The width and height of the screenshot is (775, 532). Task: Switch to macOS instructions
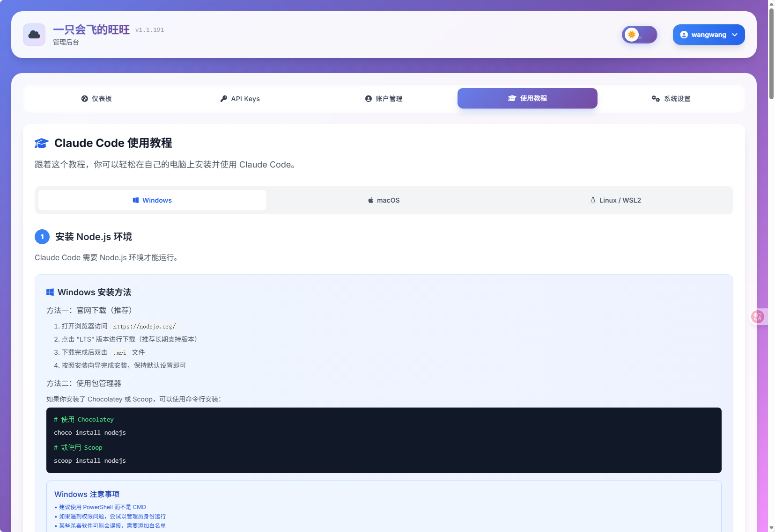coord(384,200)
